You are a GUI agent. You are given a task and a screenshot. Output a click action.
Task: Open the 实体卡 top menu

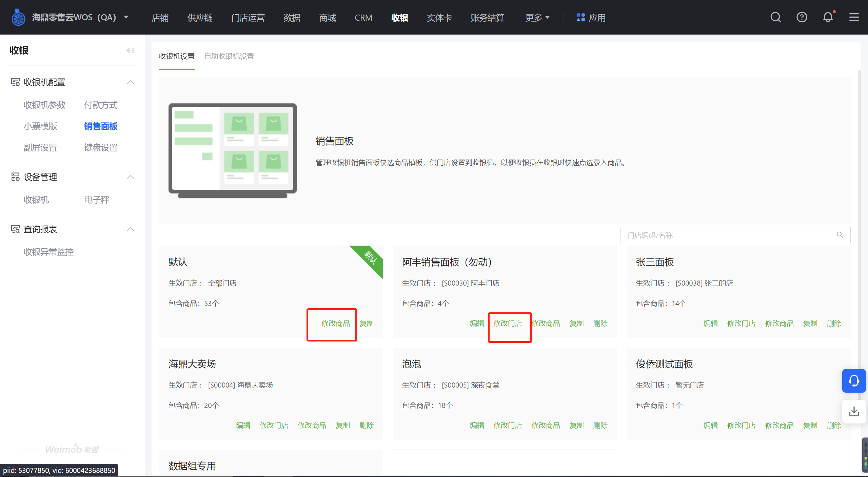pos(439,18)
